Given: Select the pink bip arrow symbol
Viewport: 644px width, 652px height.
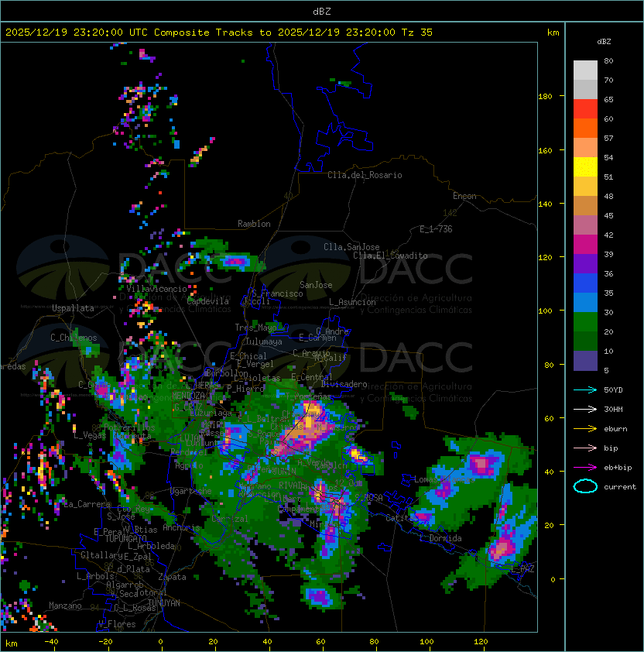Looking at the screenshot, I should pyautogui.click(x=585, y=448).
